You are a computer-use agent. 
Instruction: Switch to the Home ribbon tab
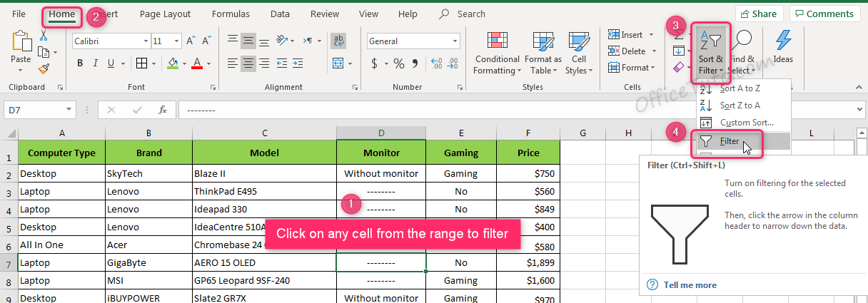coord(62,14)
